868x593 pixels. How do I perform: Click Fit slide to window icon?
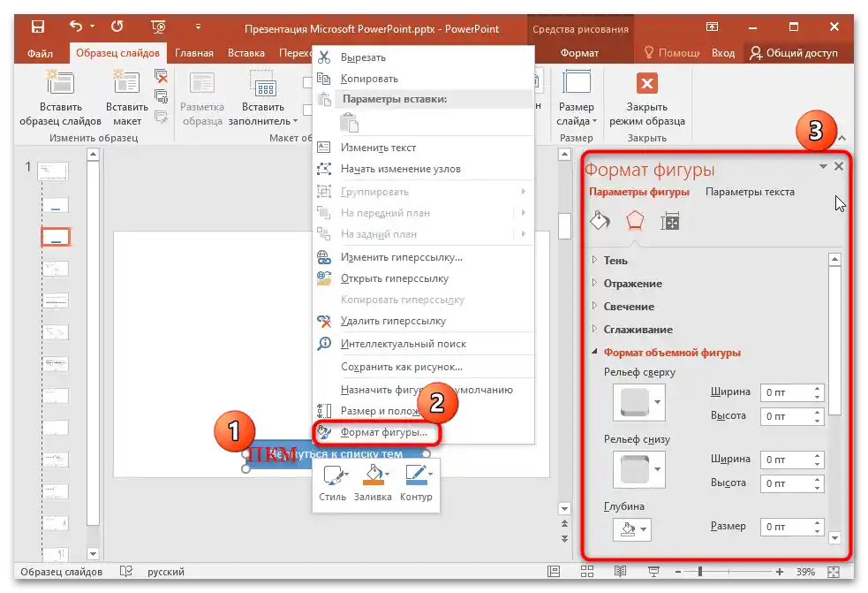pos(834,572)
